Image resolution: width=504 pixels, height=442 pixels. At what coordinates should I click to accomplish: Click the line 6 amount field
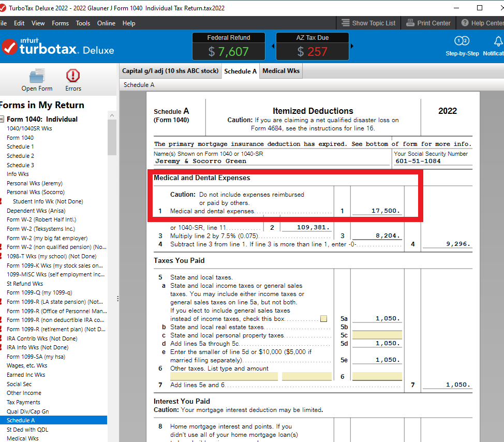pos(377,376)
